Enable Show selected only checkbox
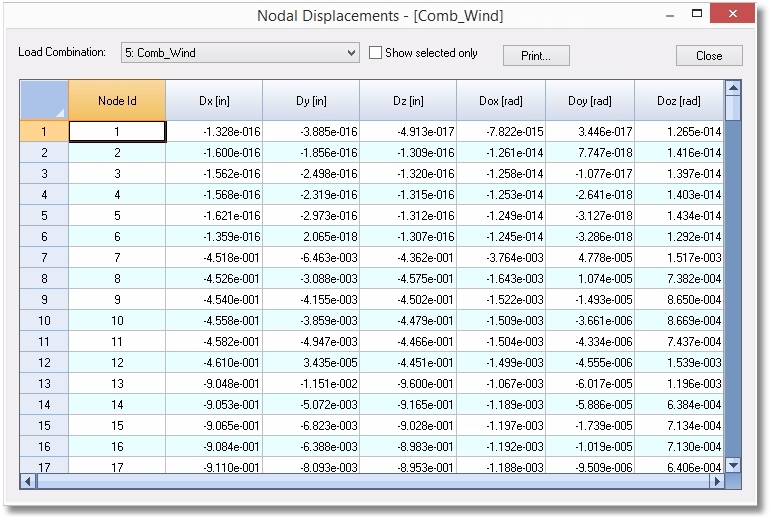 click(x=375, y=53)
